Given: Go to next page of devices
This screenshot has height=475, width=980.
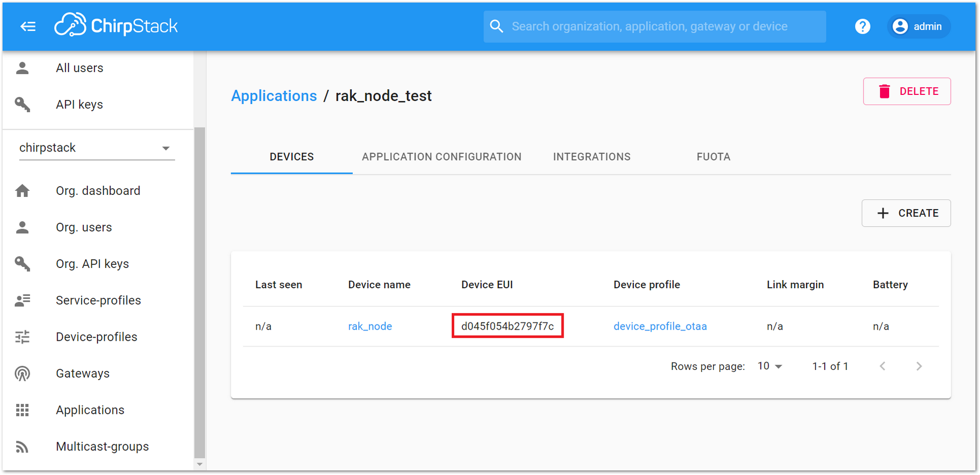Looking at the screenshot, I should tap(919, 366).
